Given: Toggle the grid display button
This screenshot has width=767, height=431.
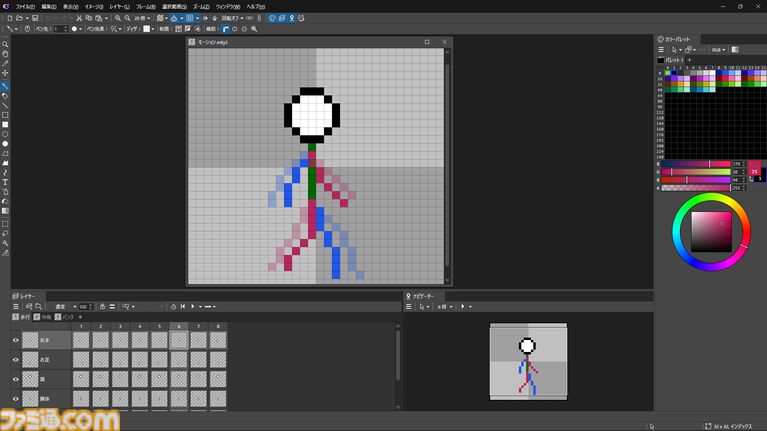Looking at the screenshot, I should (190, 18).
